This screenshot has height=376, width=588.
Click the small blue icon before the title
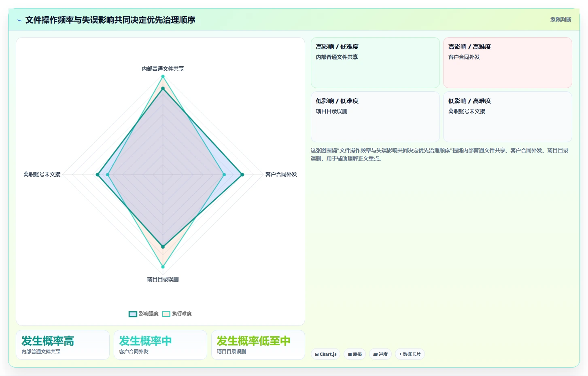coord(19,20)
